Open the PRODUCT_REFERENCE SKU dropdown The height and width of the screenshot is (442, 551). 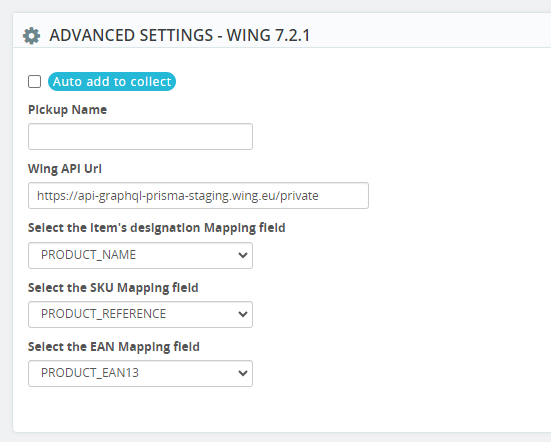140,314
